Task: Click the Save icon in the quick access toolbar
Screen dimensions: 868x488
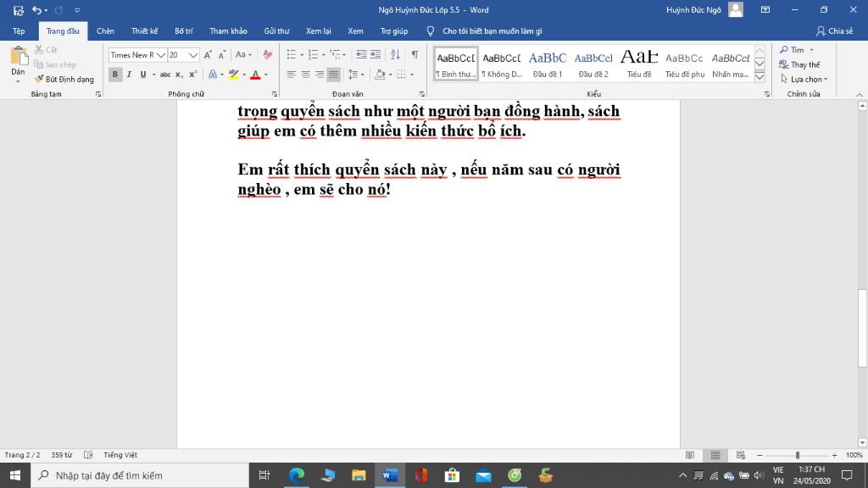Action: (19, 10)
